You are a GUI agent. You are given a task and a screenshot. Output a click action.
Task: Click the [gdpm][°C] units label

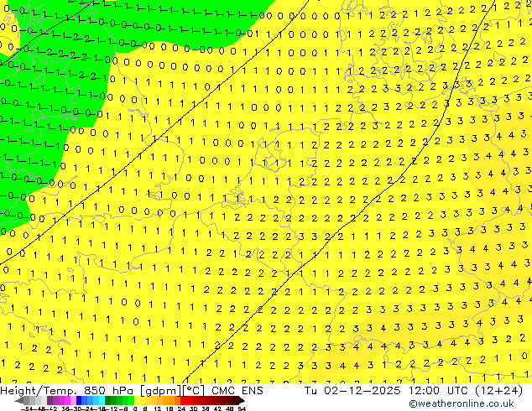coord(173,391)
